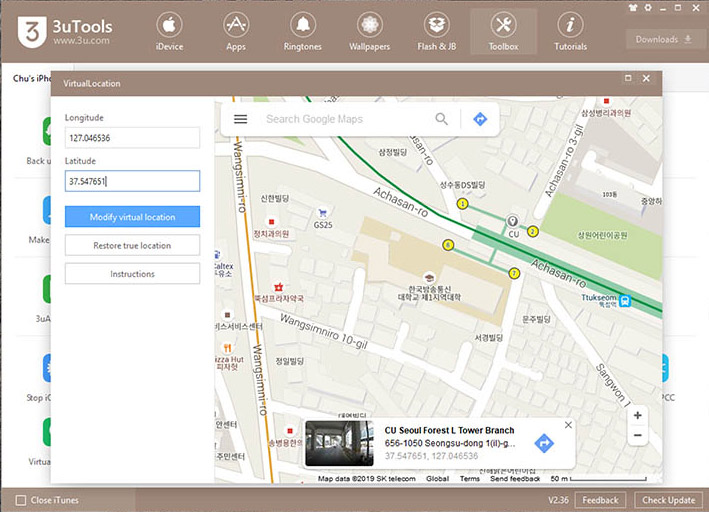Click the shirt skin icon in title bar
This screenshot has width=709, height=512.
coord(633,7)
